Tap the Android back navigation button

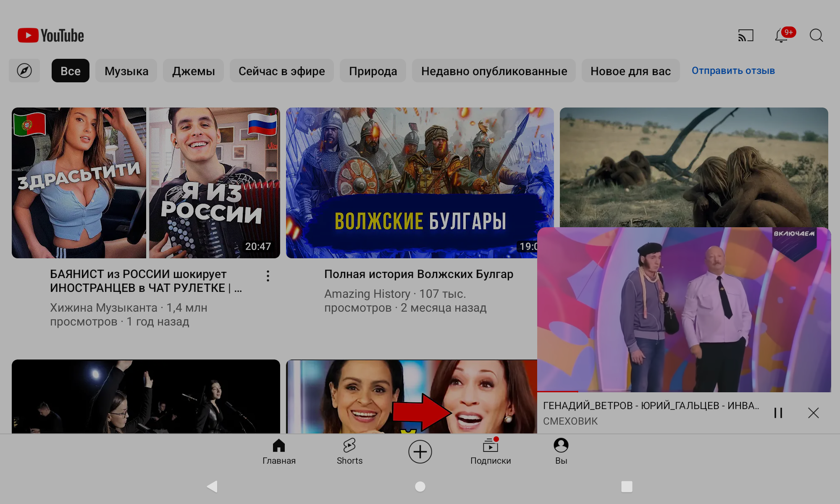[213, 486]
